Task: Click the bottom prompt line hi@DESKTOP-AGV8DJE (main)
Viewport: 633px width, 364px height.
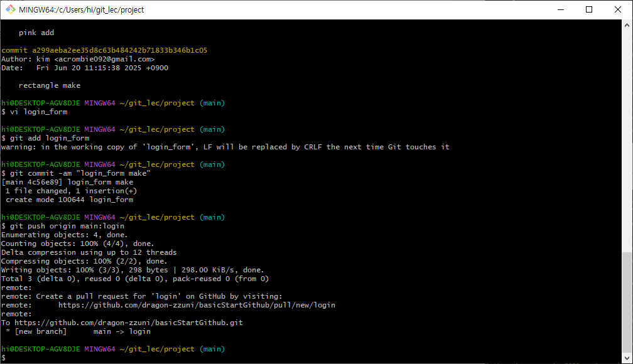Action: pos(113,349)
